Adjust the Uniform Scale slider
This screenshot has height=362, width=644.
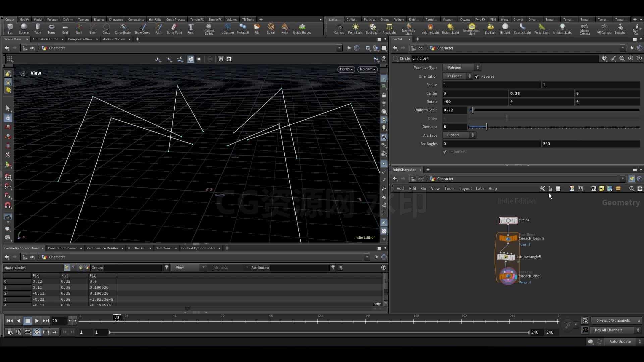pyautogui.click(x=554, y=110)
